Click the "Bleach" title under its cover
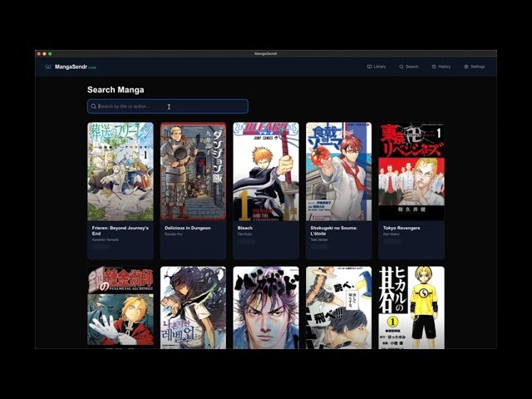Screen dimensions: 532x399 245,228
